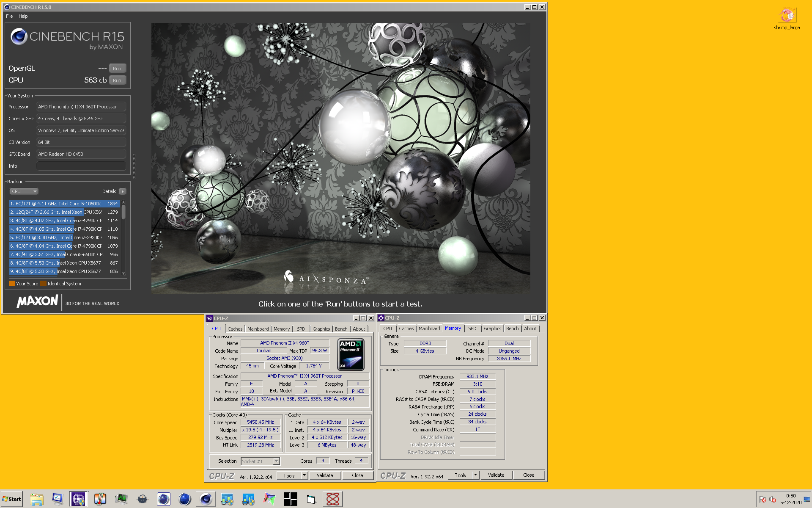Image resolution: width=812 pixels, height=508 pixels.
Task: Open About tab in right CPU-Z window
Action: 530,329
